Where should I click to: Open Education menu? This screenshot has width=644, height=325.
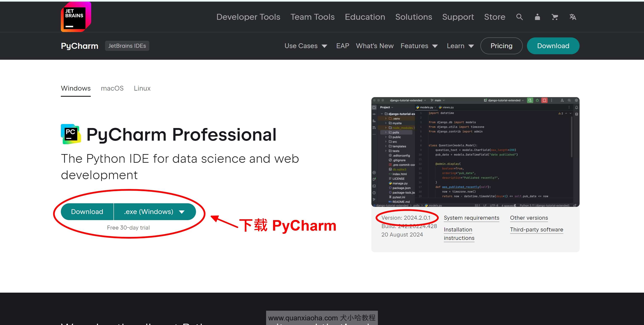click(x=365, y=17)
